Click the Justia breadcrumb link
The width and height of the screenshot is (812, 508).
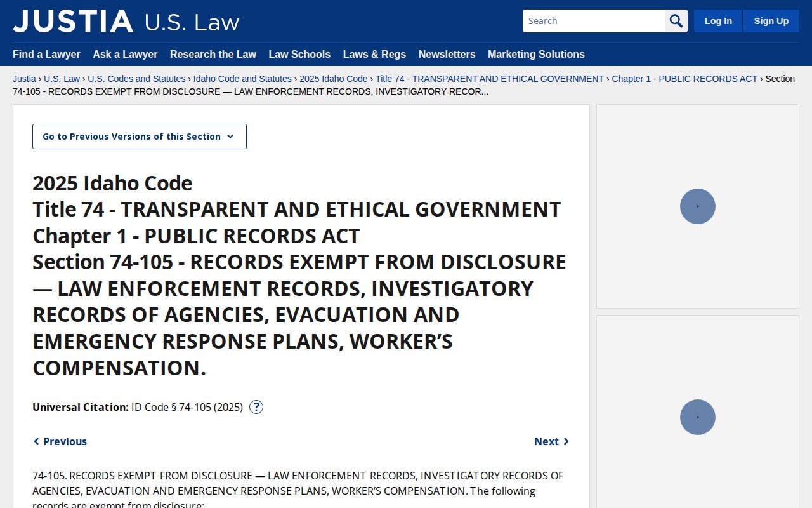click(x=24, y=79)
